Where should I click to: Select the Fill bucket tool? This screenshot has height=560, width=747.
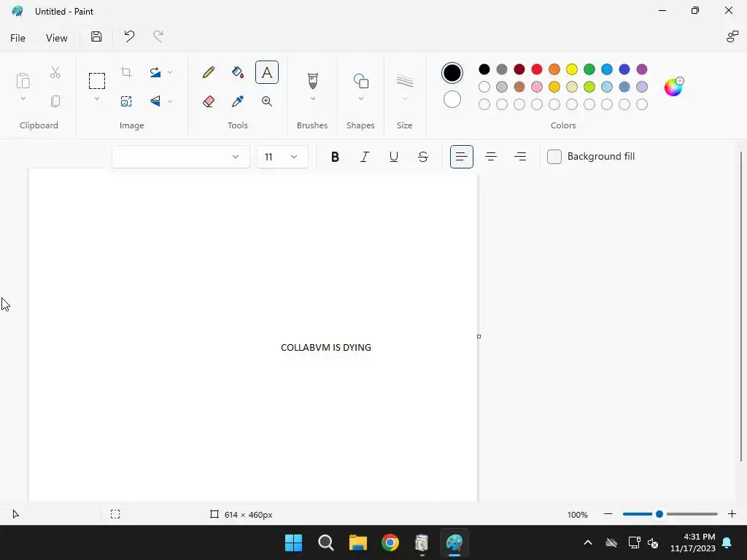click(x=238, y=72)
